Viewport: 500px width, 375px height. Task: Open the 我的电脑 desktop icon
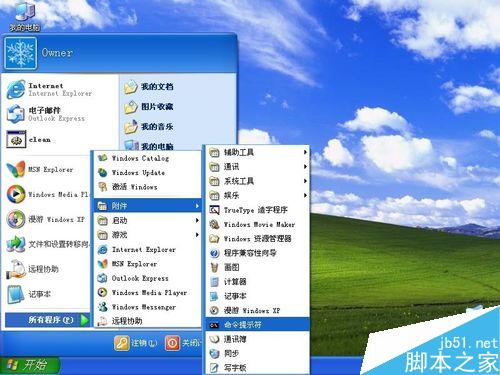click(25, 17)
